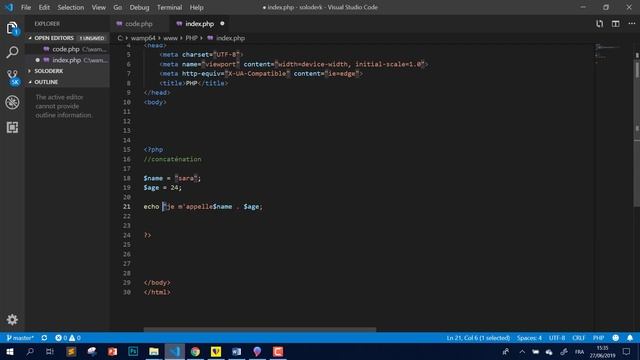This screenshot has height=360, width=640.
Task: Place cursor on the //concaténation comment line
Action: point(172,159)
